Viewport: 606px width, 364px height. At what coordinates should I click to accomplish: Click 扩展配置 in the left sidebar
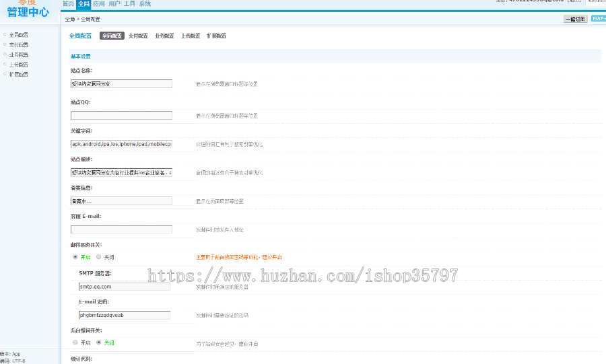(x=19, y=74)
